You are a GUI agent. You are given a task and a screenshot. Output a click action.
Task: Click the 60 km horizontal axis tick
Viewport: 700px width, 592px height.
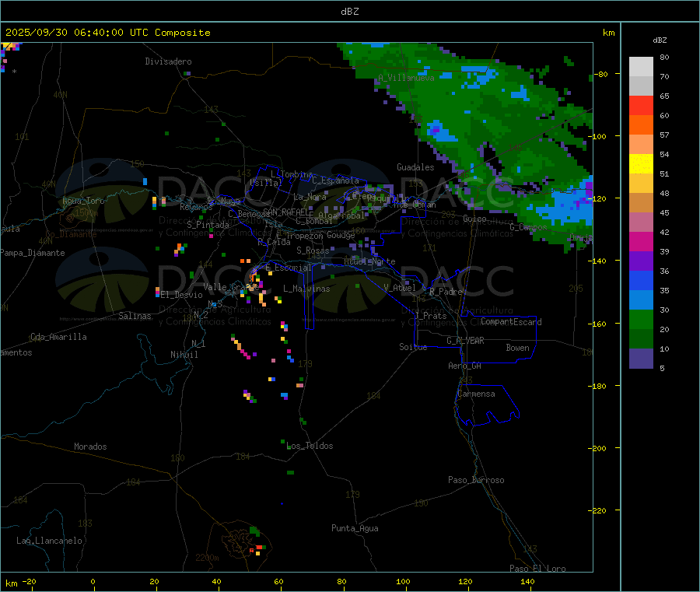278,581
